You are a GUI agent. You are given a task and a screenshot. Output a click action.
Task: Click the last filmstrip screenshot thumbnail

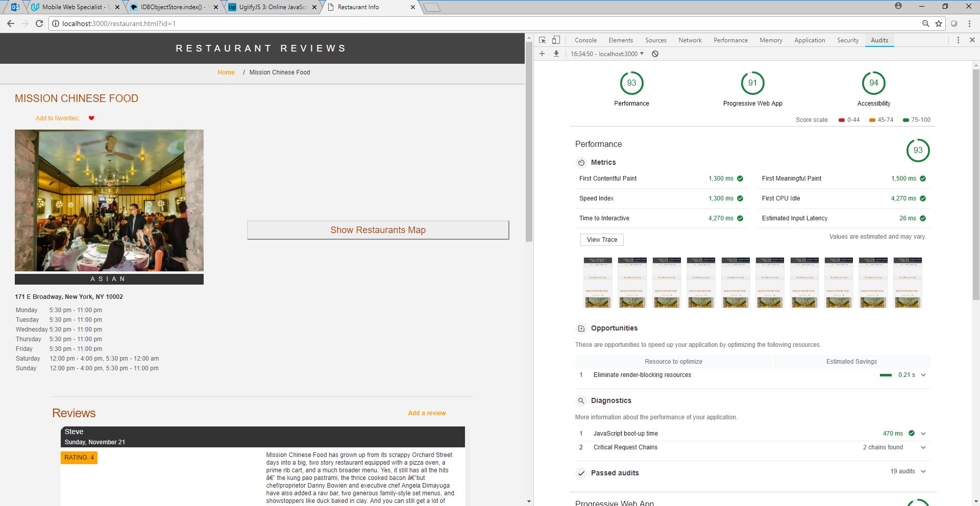tap(908, 283)
